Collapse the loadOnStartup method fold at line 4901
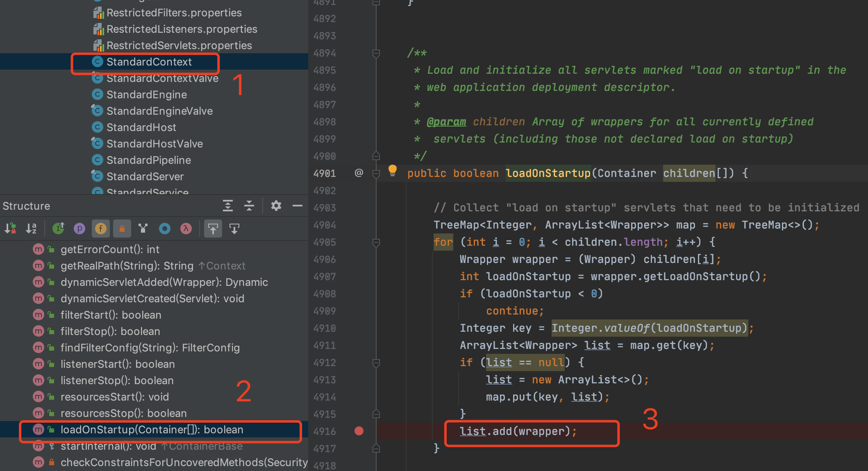This screenshot has width=868, height=471. [x=376, y=173]
